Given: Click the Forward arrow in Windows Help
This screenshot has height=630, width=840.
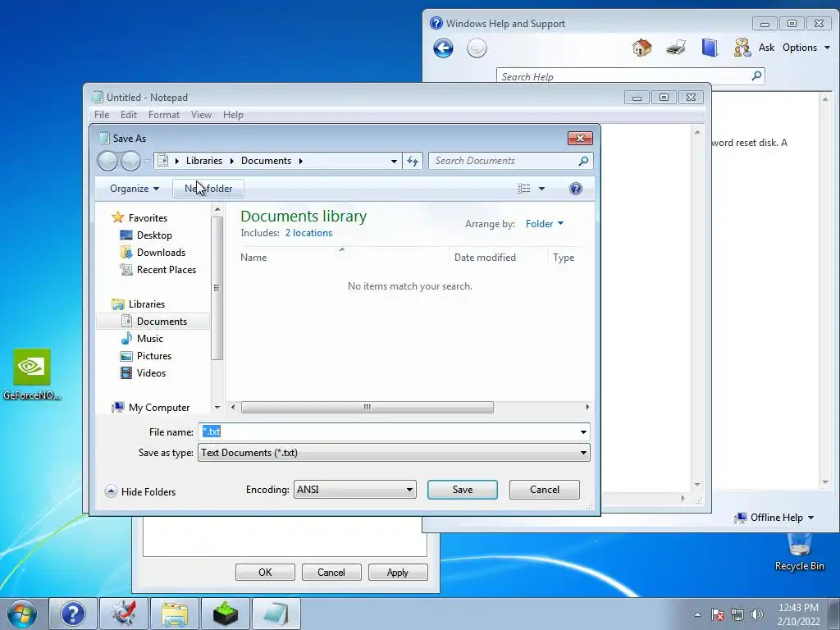Looking at the screenshot, I should click(x=477, y=48).
